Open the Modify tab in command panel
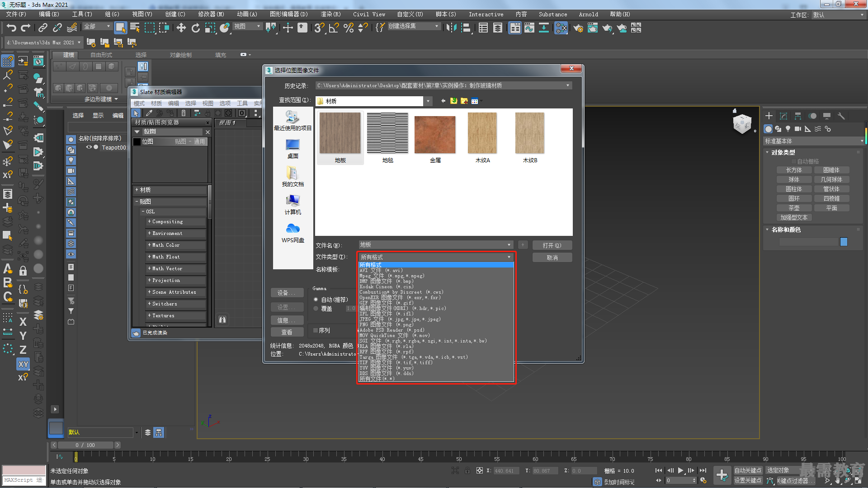The height and width of the screenshot is (488, 868). (783, 116)
